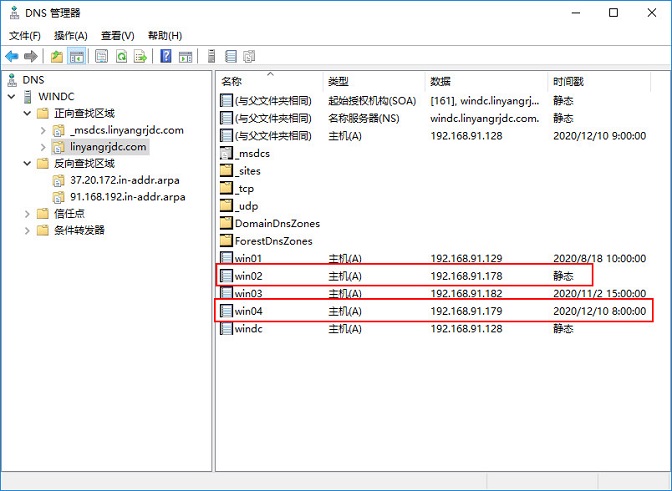Screen dimensions: 672x491
Task: Select 反向查找区域 in tree
Action: tap(84, 163)
